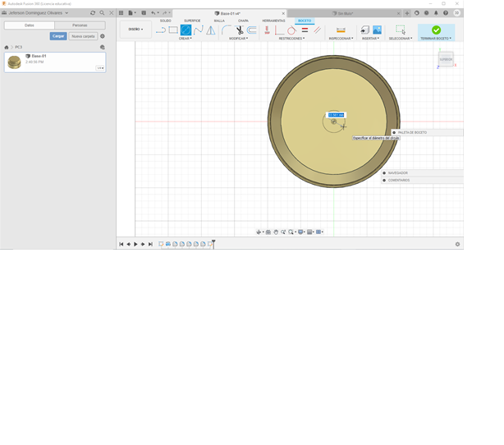Select the active Circle sketch tool
504x445 pixels.
[186, 30]
